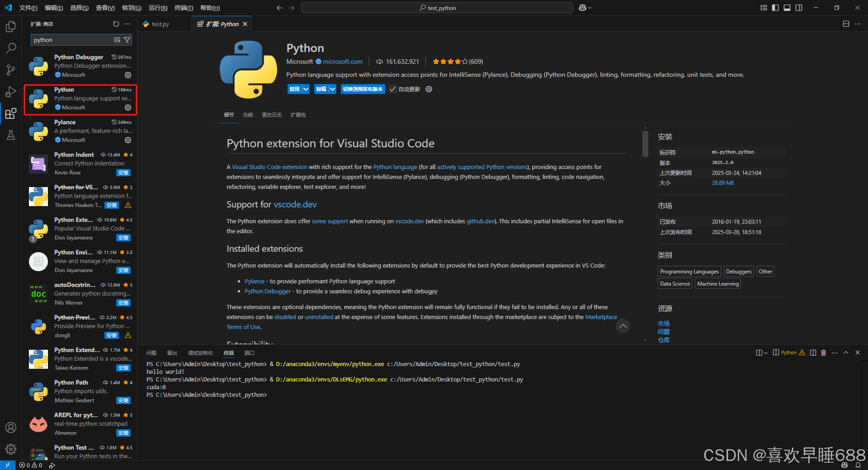Refresh the extensions list
Image resolution: width=868 pixels, height=470 pixels.
[116, 24]
